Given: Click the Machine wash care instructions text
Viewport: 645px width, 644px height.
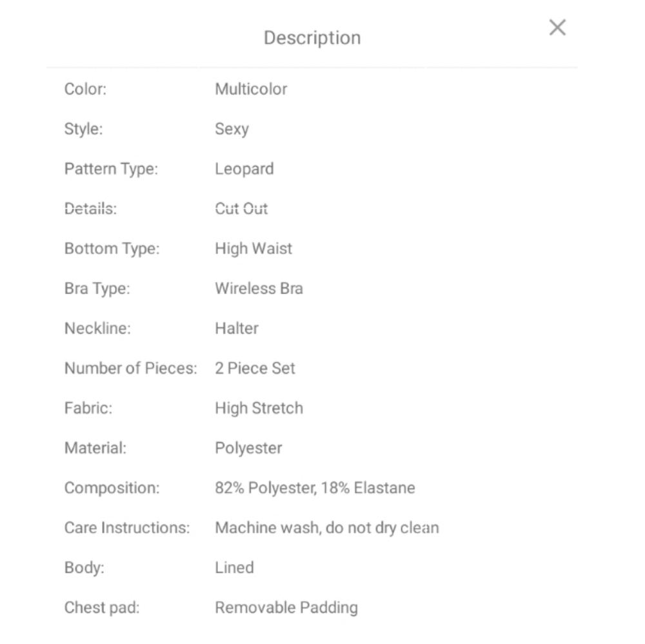Looking at the screenshot, I should (x=326, y=528).
